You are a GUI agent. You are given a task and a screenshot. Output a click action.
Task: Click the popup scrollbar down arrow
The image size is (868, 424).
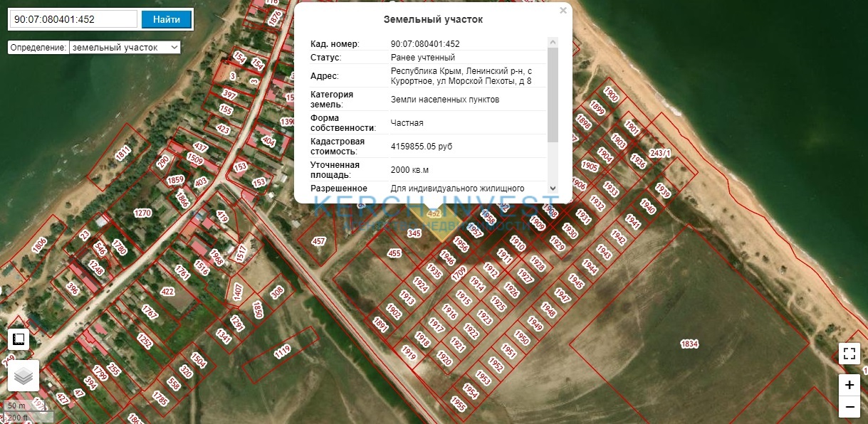553,187
